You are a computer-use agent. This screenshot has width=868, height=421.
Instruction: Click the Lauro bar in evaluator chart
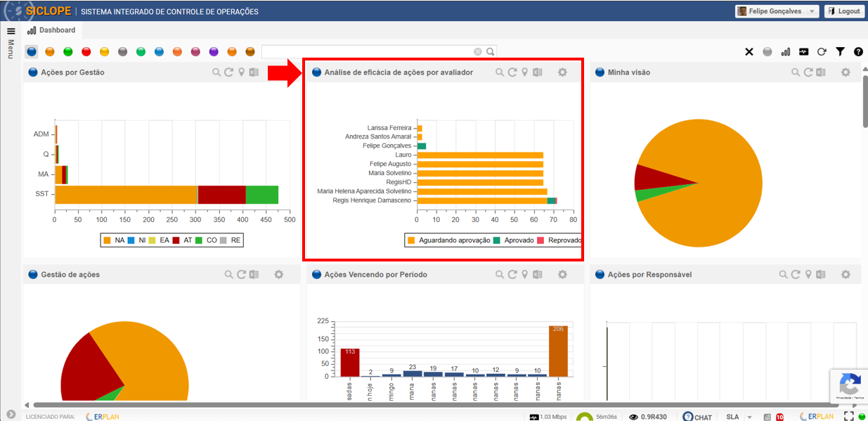pos(480,155)
